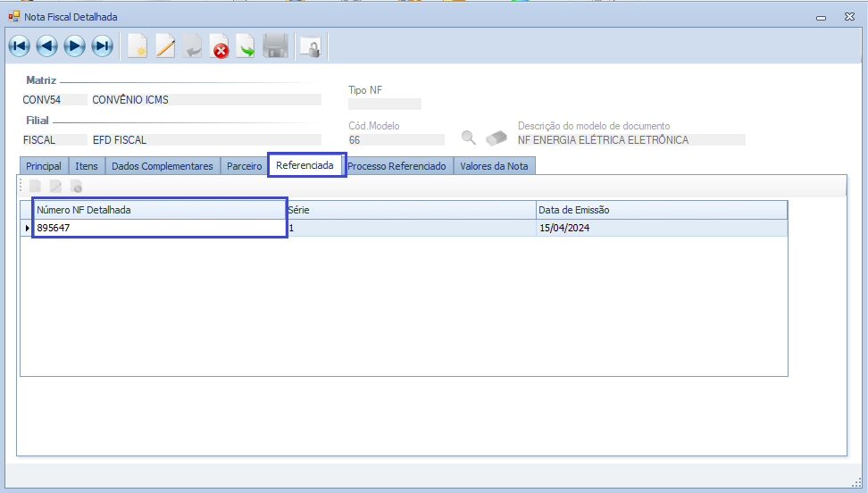Image resolution: width=868 pixels, height=493 pixels.
Task: Click the grayed undo arrow icon
Action: (193, 46)
